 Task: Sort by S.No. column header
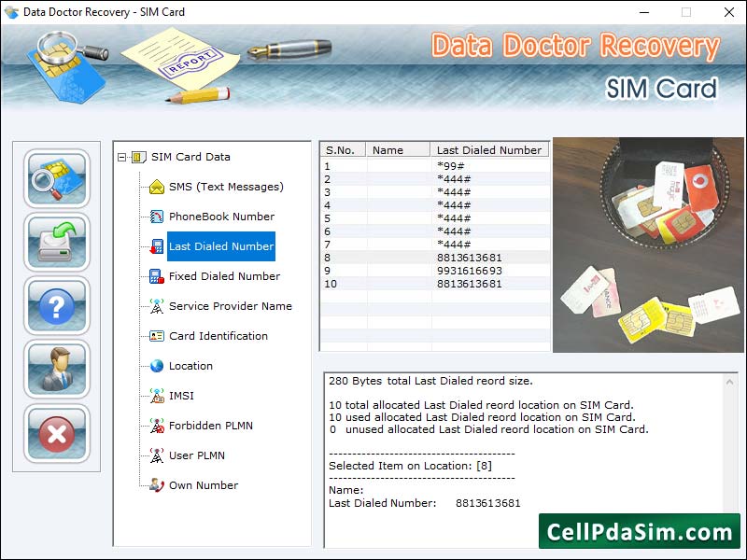[x=343, y=150]
